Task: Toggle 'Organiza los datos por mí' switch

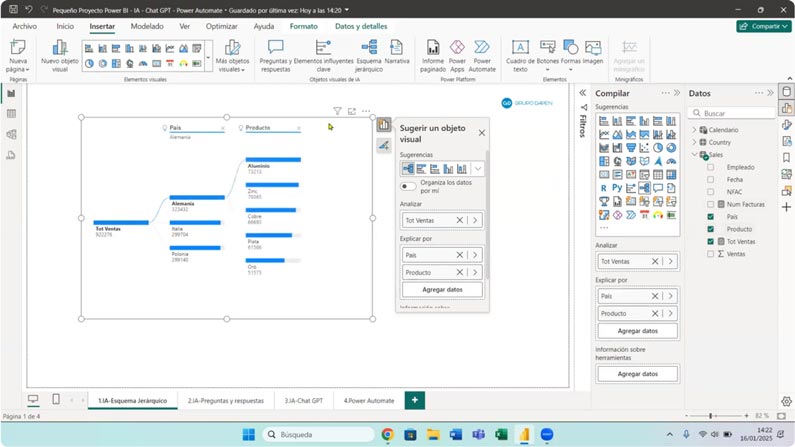Action: pos(408,186)
